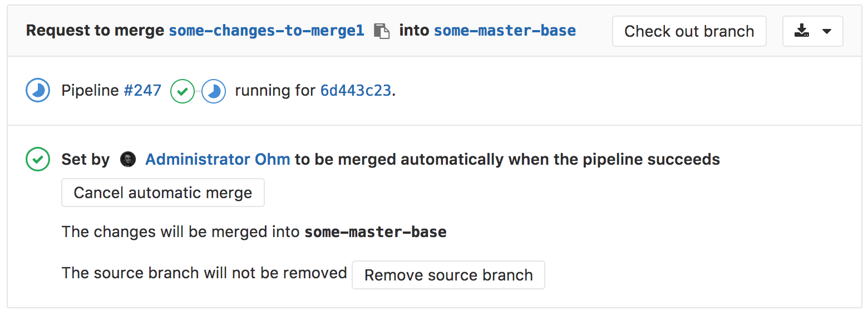Image resolution: width=868 pixels, height=315 pixels.
Task: Visit Administrator Ohm's profile link
Action: 218,160
